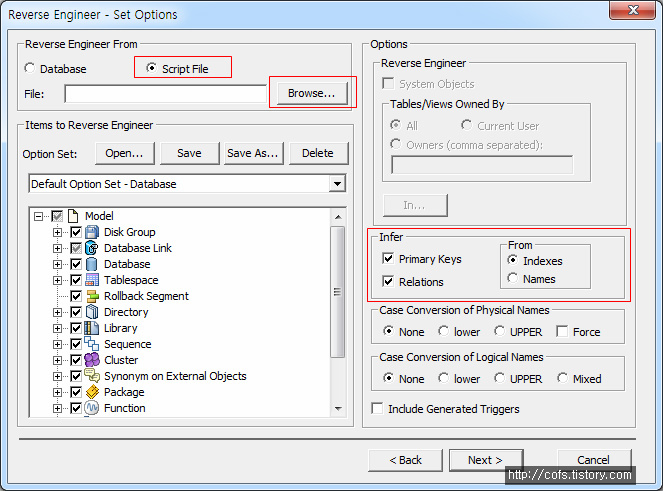
Task: Expand the Tablespace node
Action: pos(58,280)
